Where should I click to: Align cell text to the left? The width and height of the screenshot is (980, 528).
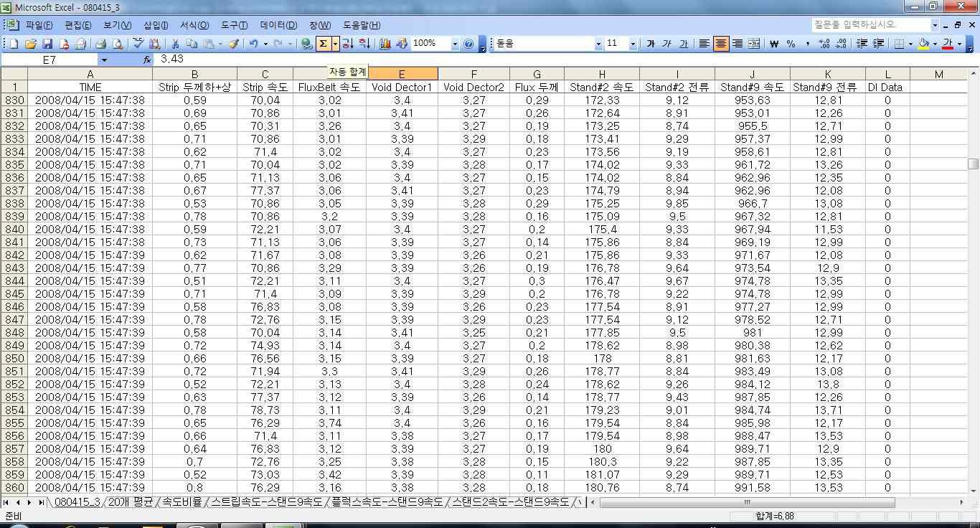705,44
